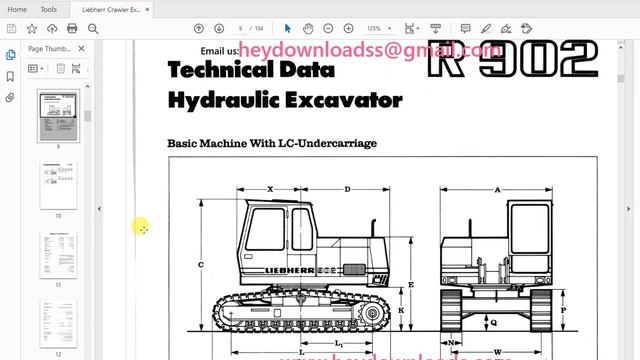Click the enlarge page thumbnails icon
The height and width of the screenshot is (360, 640).
point(76,69)
